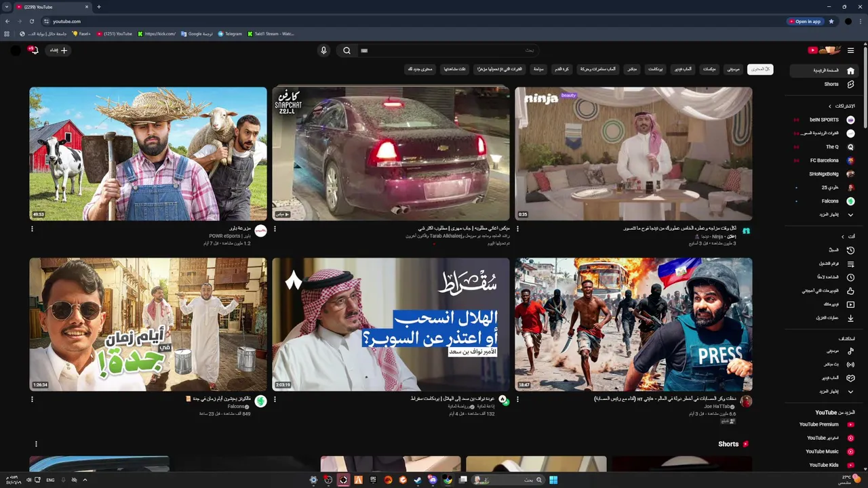Open the Joe HaTTab channel avatar
868x488 pixels.
746,401
